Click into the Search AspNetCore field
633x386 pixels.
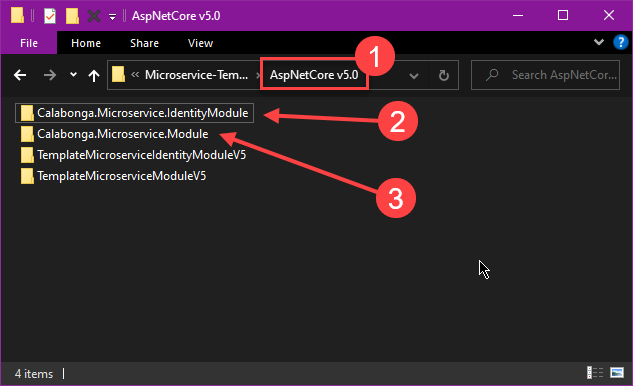click(545, 75)
